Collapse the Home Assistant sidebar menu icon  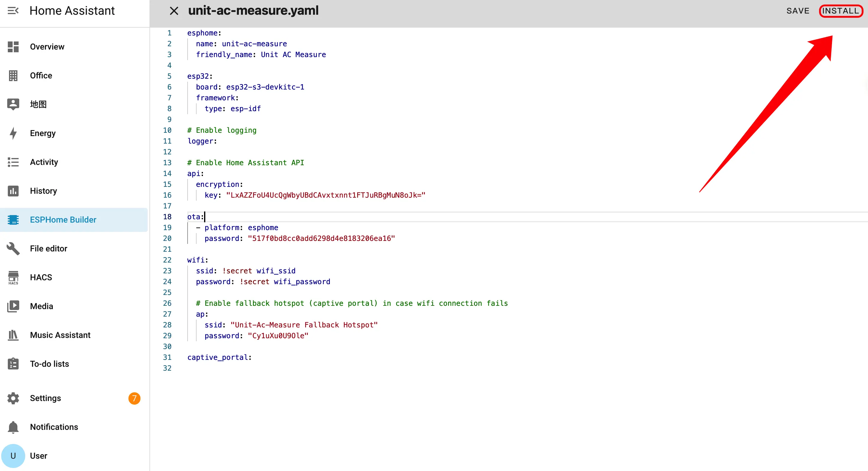click(x=13, y=11)
